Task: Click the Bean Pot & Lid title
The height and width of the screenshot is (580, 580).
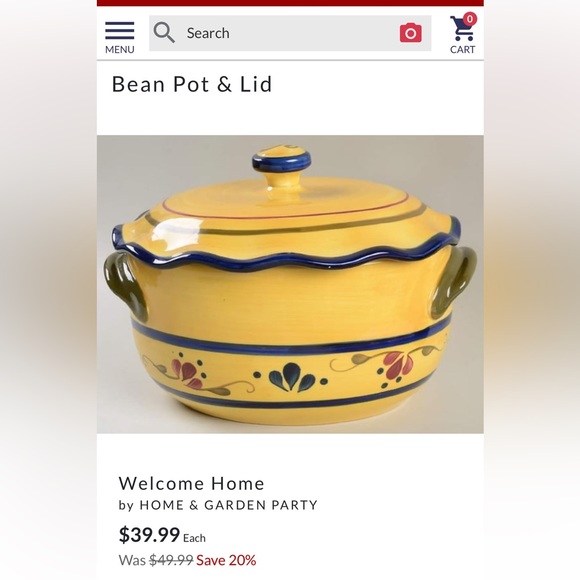Action: [192, 84]
